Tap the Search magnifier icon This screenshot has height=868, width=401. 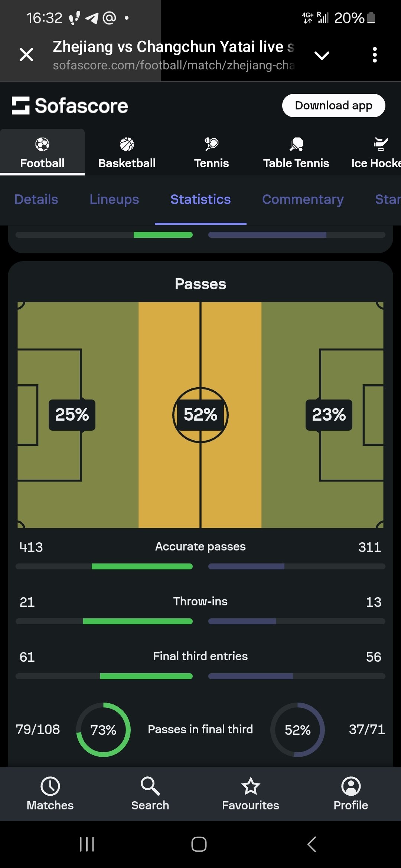point(150,786)
